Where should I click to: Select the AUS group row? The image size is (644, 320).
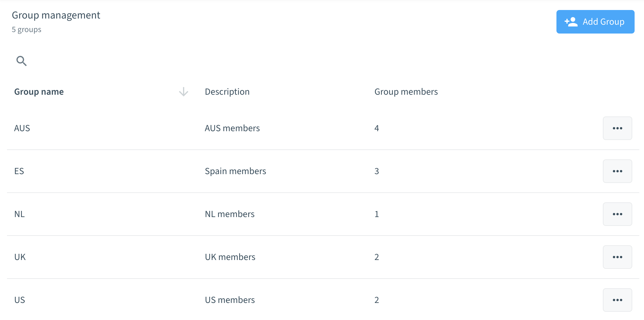click(22, 128)
